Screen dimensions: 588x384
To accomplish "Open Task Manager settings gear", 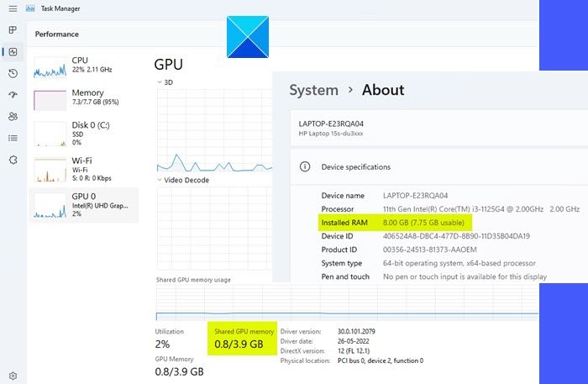I will click(x=13, y=376).
